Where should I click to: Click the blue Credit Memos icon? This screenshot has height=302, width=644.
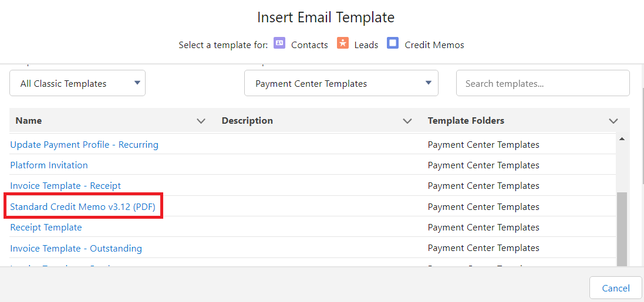[393, 43]
